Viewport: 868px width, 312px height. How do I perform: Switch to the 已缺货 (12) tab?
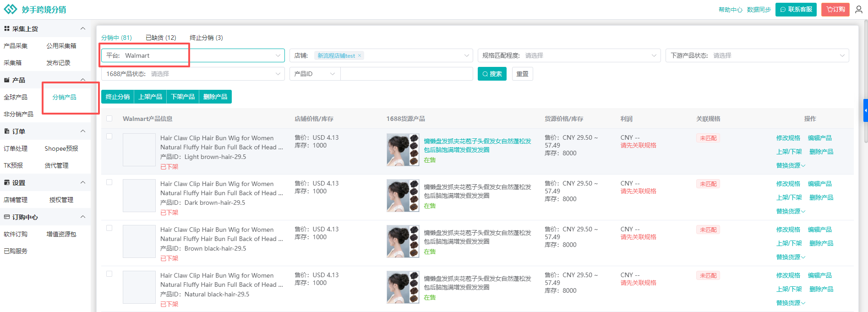(x=161, y=38)
